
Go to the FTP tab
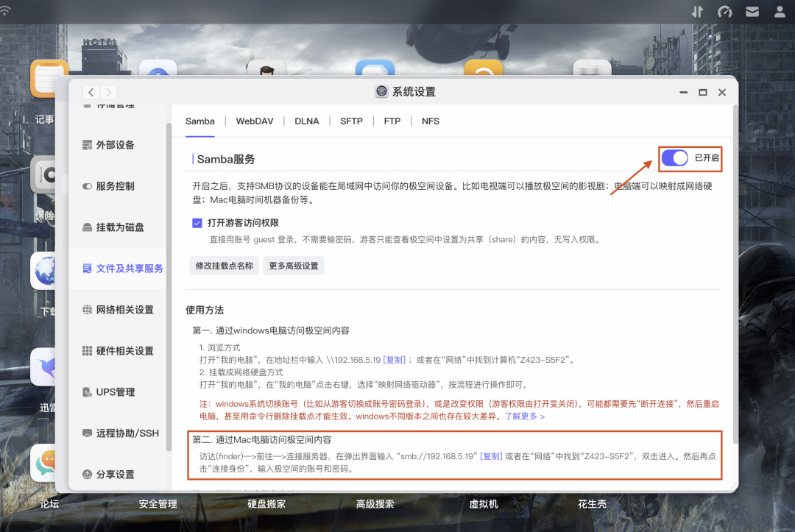click(392, 121)
